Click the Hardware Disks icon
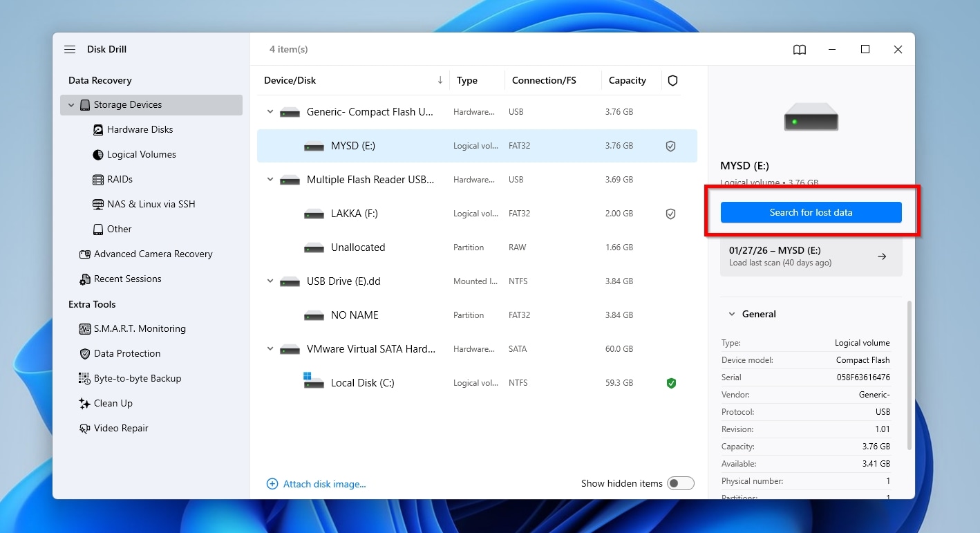This screenshot has width=980, height=533. (98, 130)
